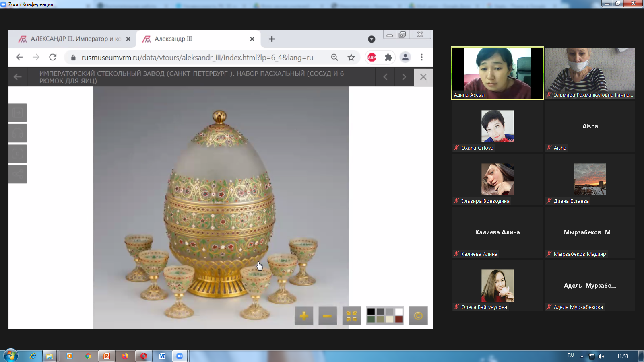Bookmark this page with the star icon
The height and width of the screenshot is (362, 644).
pyautogui.click(x=351, y=58)
